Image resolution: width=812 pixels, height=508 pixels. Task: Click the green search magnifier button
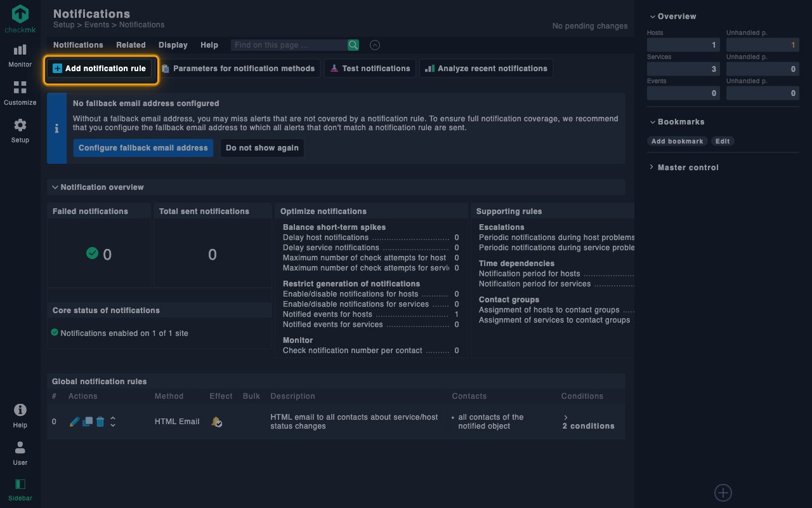(353, 45)
